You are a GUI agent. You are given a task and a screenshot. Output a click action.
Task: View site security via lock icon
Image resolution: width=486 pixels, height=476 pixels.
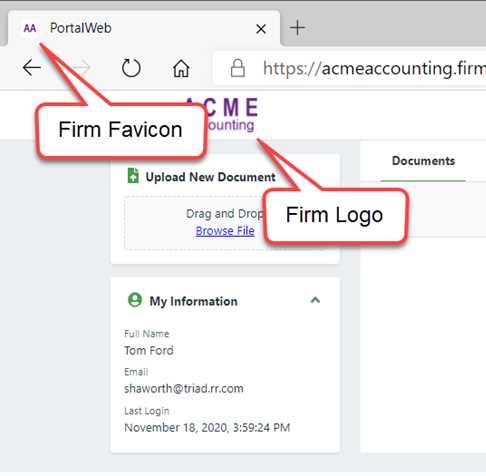tap(238, 68)
